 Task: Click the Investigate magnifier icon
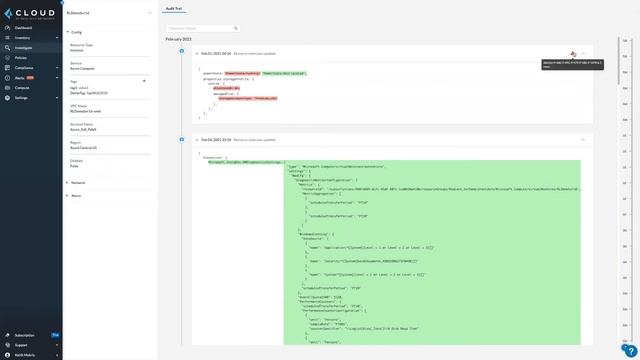tap(7, 48)
